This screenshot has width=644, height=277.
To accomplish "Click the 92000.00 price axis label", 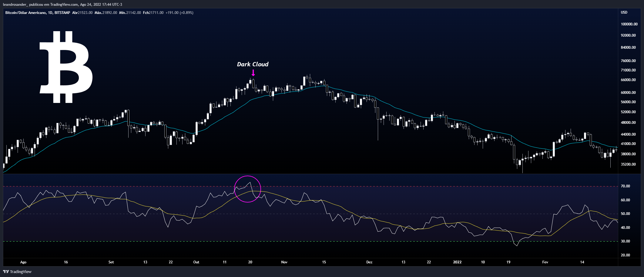I will tap(628, 35).
